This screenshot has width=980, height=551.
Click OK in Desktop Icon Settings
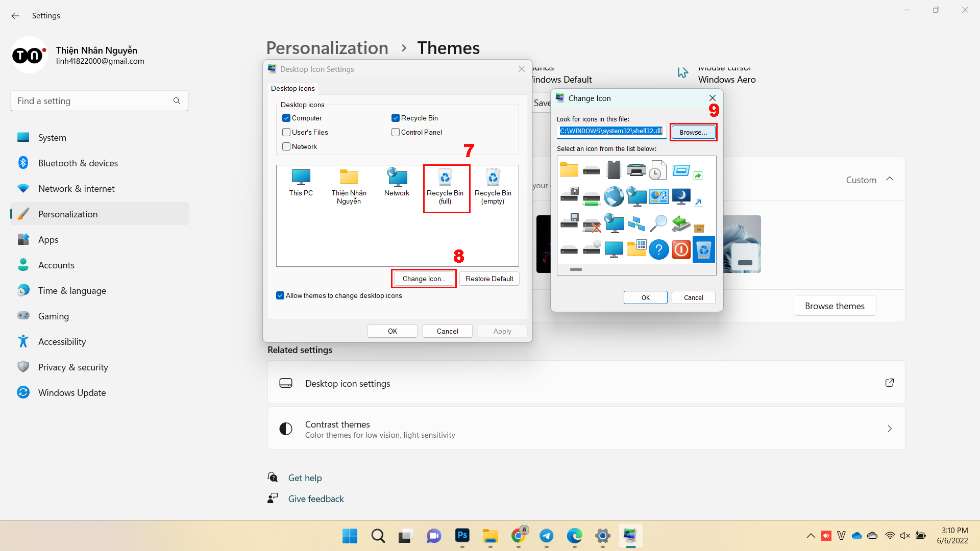[392, 331]
